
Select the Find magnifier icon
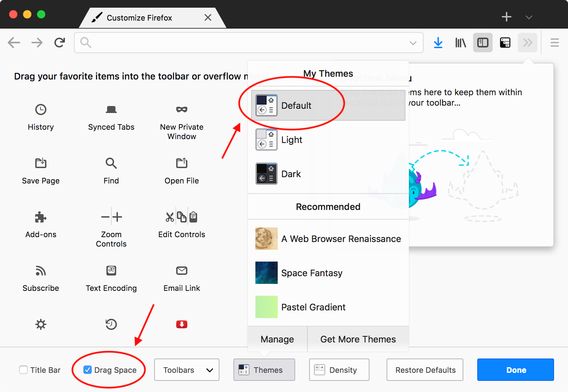point(111,163)
